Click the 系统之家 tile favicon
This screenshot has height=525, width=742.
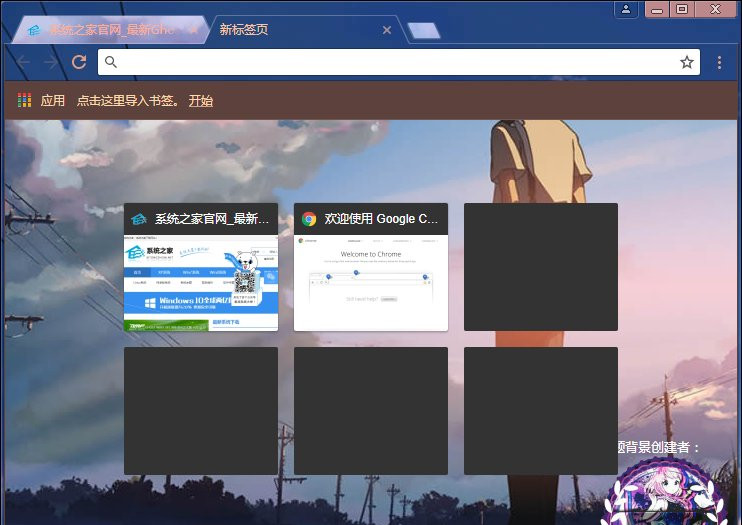139,219
